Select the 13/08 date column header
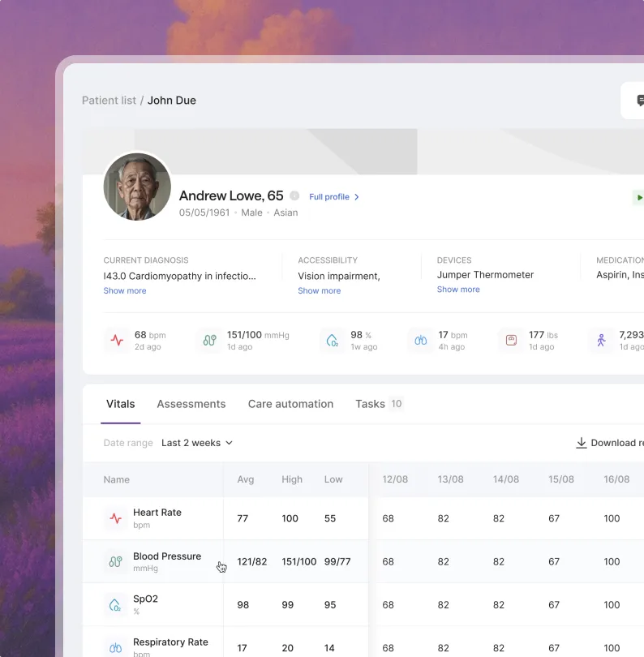644x657 pixels. tap(450, 479)
